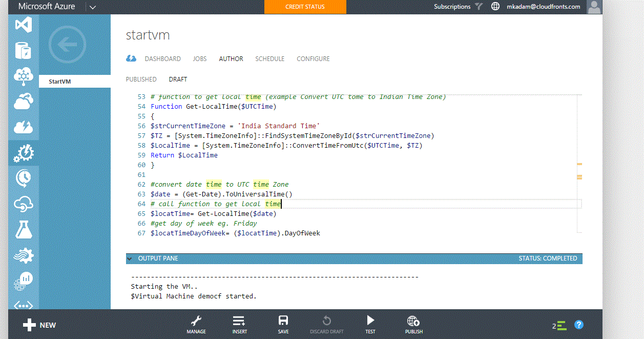The height and width of the screenshot is (339, 644).
Task: Click output '$Virtual Machine democf started.'
Action: (194, 296)
